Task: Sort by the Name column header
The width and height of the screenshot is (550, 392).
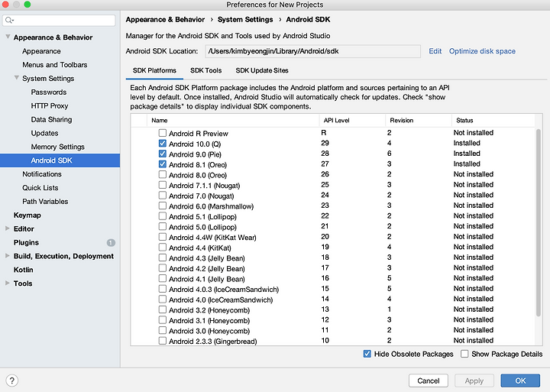Action: [233, 121]
